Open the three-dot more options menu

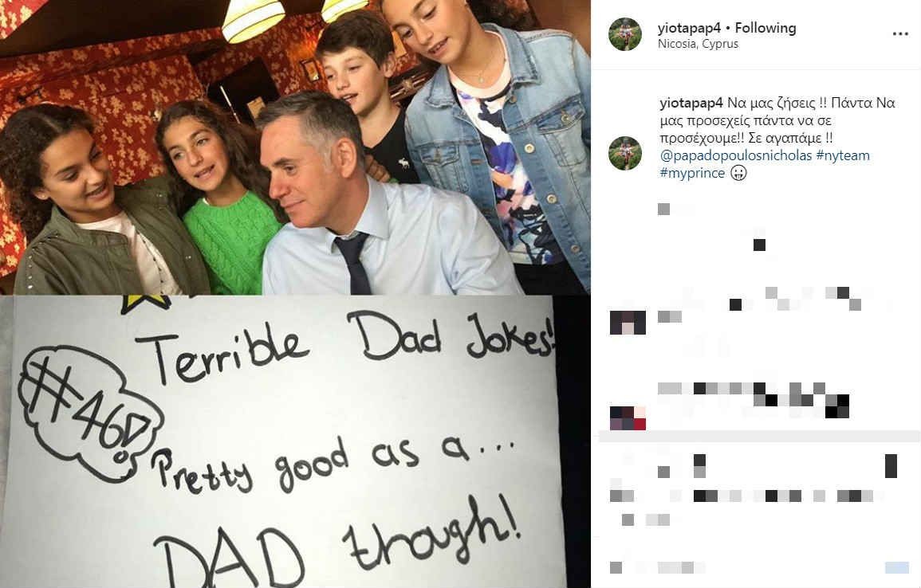(899, 34)
